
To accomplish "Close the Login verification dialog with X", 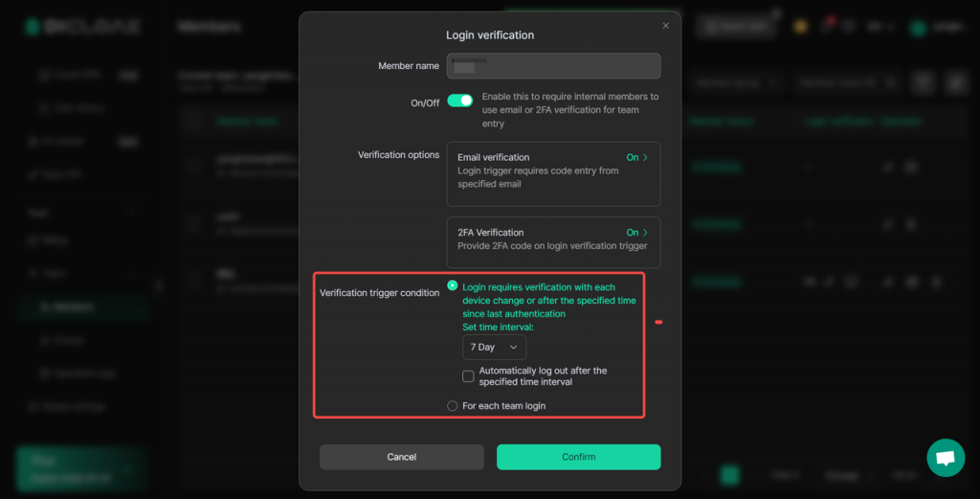I will click(666, 26).
